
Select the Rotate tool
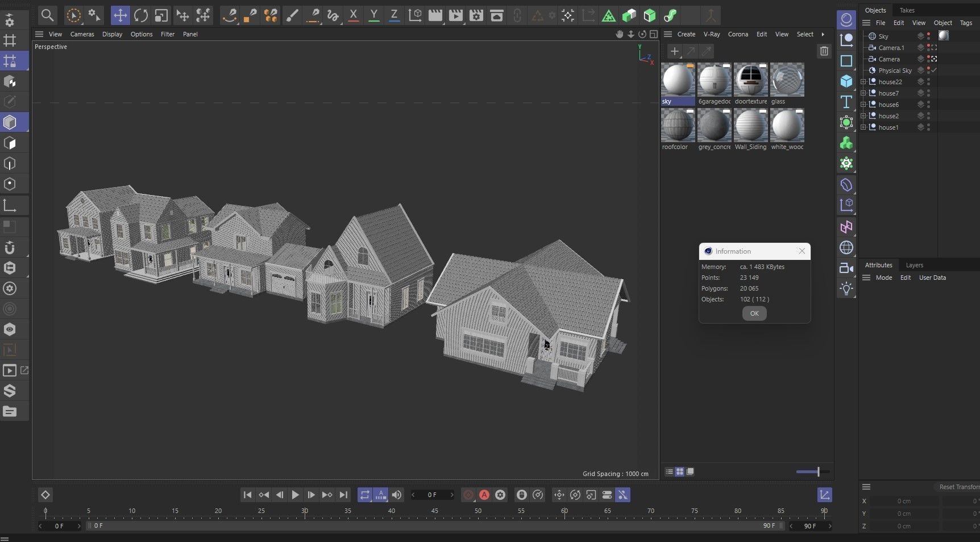tap(140, 15)
